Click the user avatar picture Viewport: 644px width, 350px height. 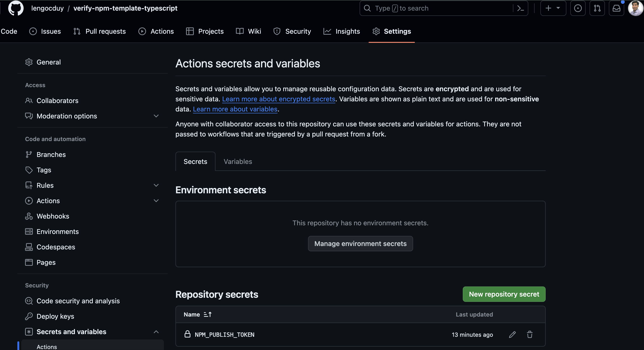click(x=635, y=8)
